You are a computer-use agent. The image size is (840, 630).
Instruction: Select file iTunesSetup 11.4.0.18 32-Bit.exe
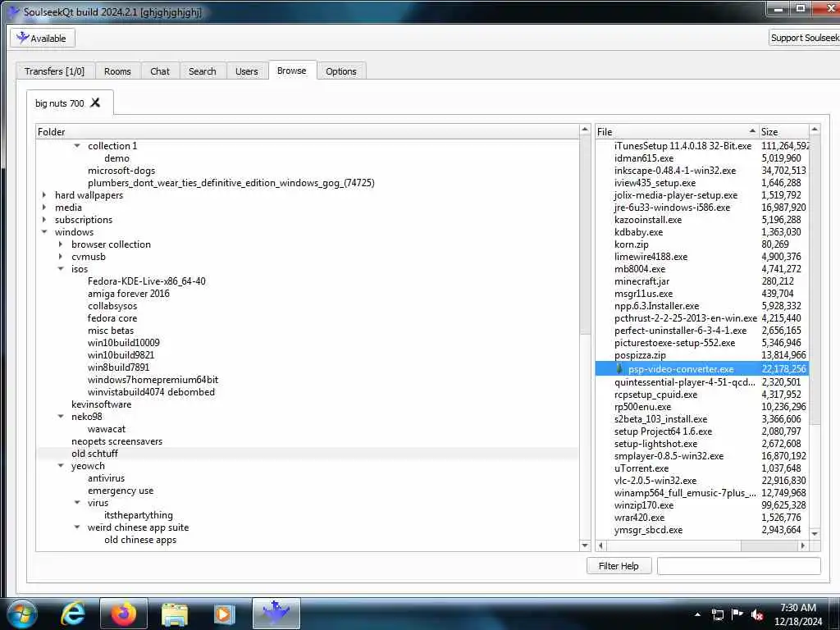[682, 146]
